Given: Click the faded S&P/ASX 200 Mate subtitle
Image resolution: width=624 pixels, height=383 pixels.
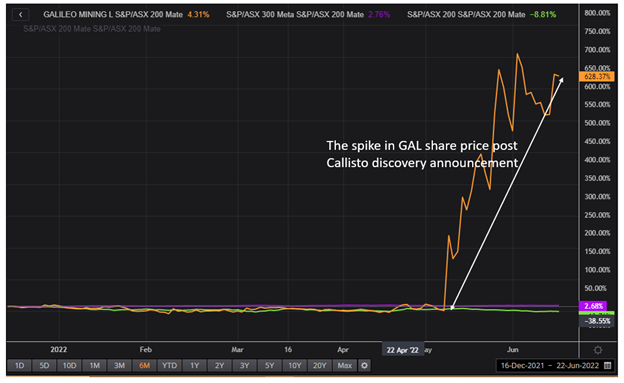Looking at the screenshot, I should click(92, 29).
